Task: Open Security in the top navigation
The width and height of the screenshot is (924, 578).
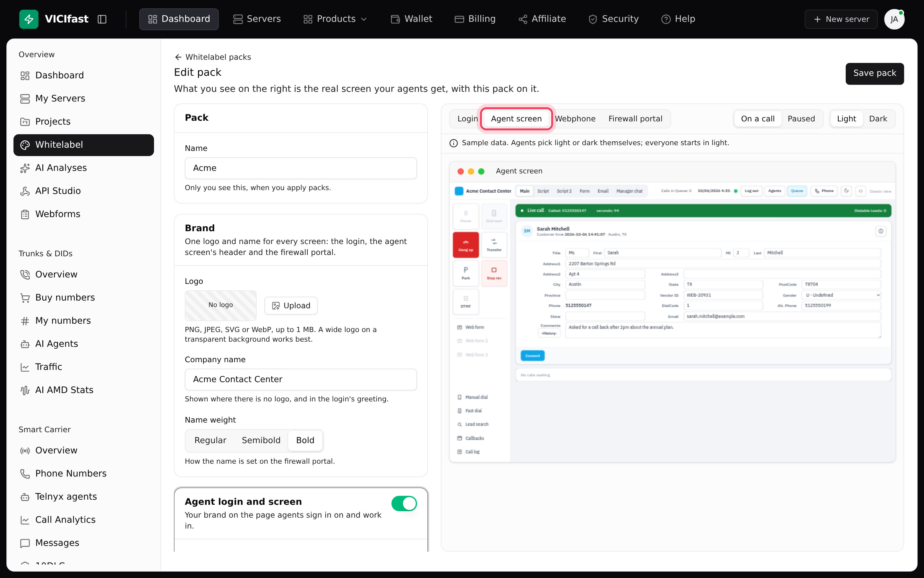Action: 613,19
